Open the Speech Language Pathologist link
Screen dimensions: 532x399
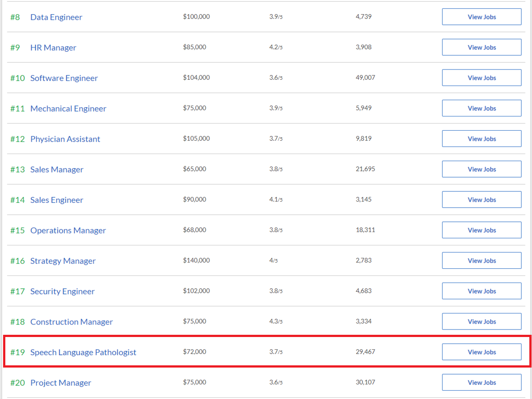(83, 353)
